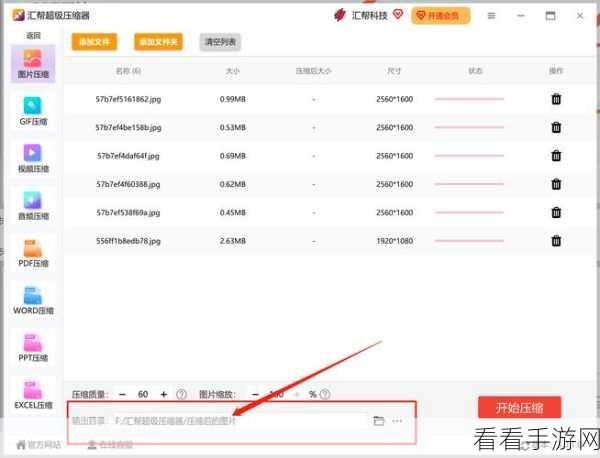Image resolution: width=600 pixels, height=458 pixels.
Task: Click the image scaling percentage value field
Action: (x=277, y=394)
